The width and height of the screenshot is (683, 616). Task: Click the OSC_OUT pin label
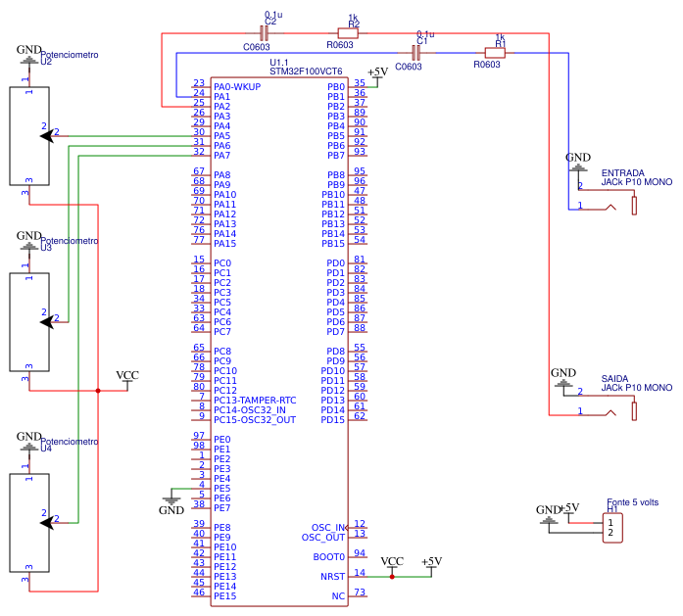click(323, 538)
